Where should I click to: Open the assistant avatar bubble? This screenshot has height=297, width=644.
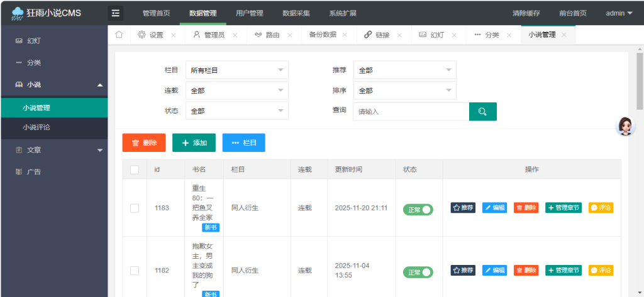(x=626, y=126)
